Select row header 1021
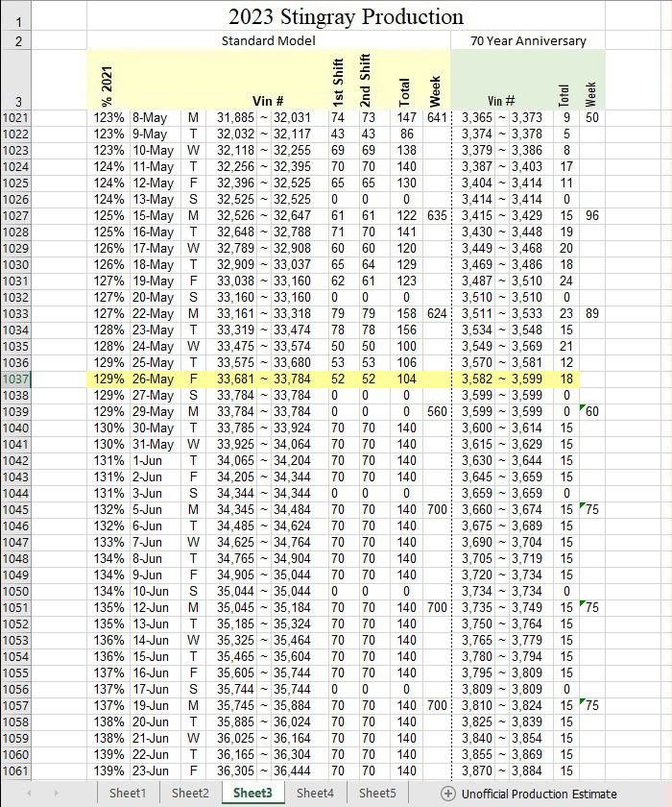The height and width of the screenshot is (807, 672). (x=17, y=117)
